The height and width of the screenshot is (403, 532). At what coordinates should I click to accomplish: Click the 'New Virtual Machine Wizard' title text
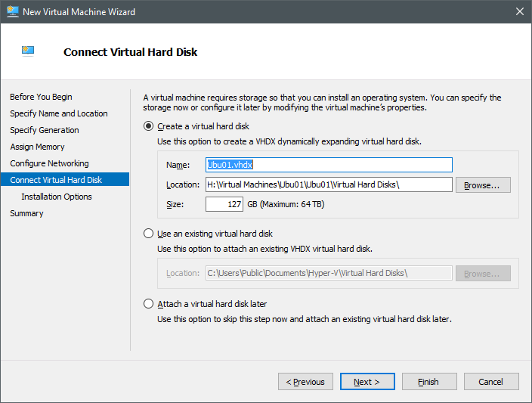(79, 12)
